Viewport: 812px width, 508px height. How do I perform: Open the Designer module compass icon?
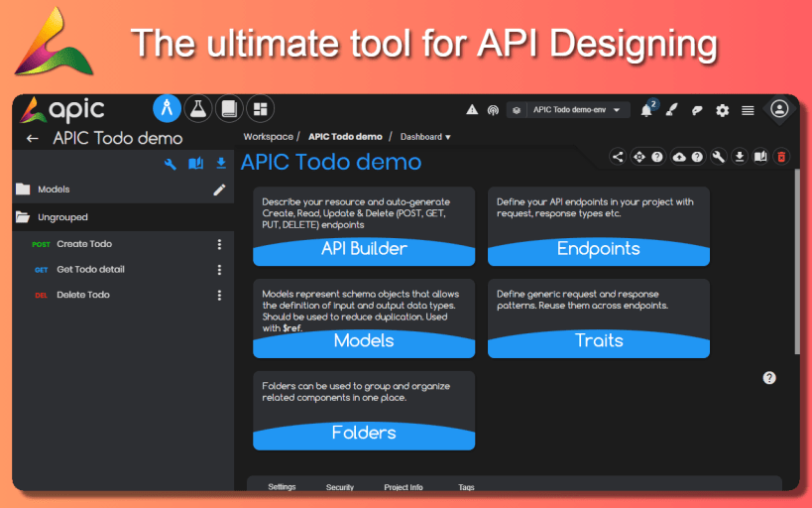[x=167, y=109]
